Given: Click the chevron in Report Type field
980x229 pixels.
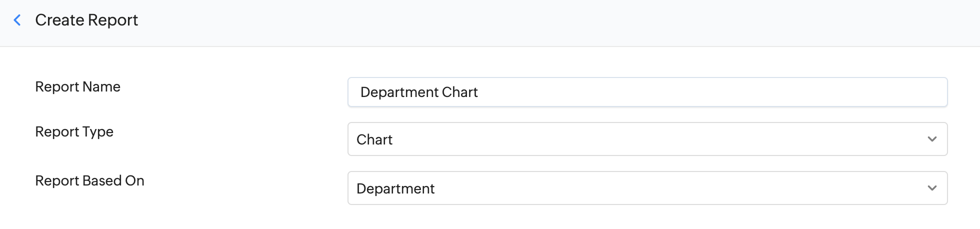Looking at the screenshot, I should coord(932,139).
